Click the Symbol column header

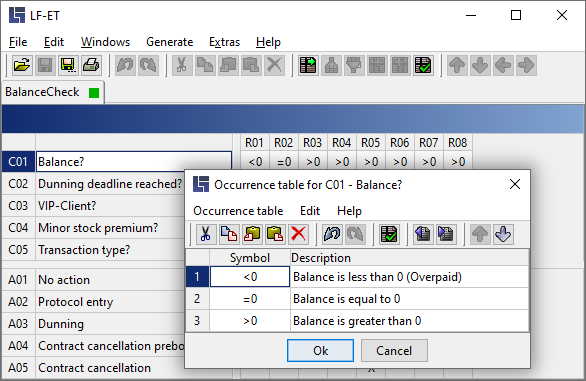(x=250, y=258)
